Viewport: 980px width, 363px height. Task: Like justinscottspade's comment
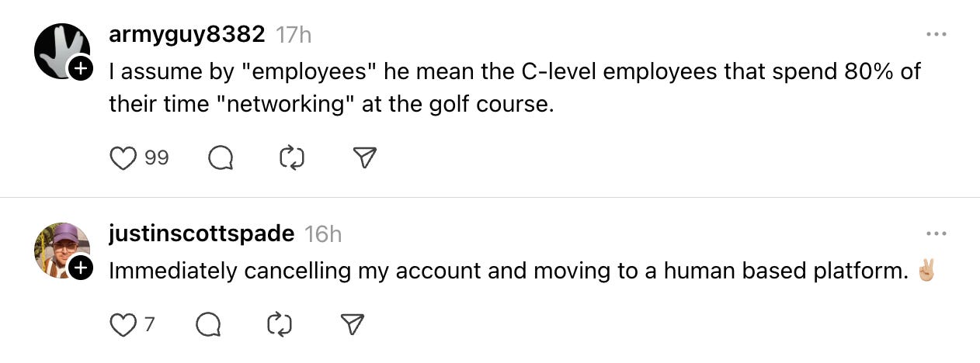point(123,324)
